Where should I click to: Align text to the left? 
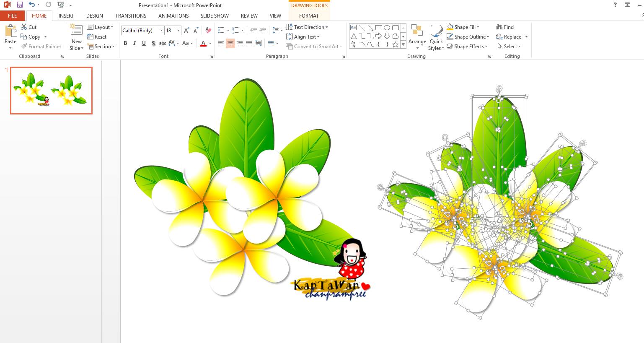pyautogui.click(x=221, y=43)
